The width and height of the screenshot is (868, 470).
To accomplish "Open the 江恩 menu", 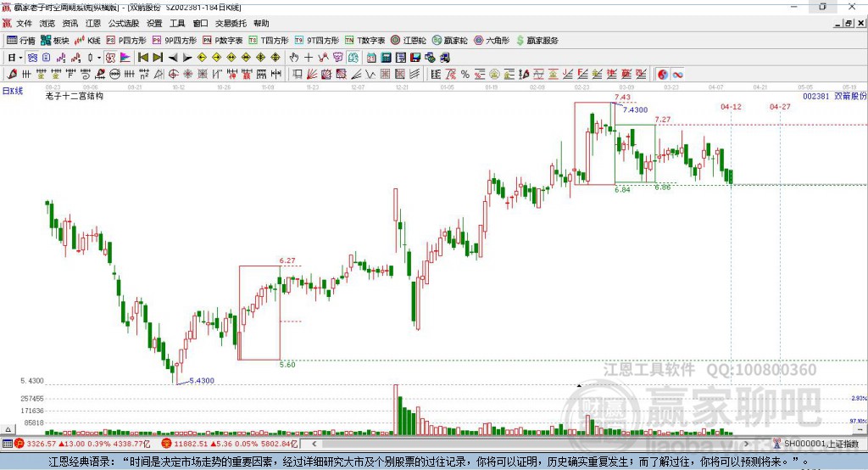I will point(93,23).
